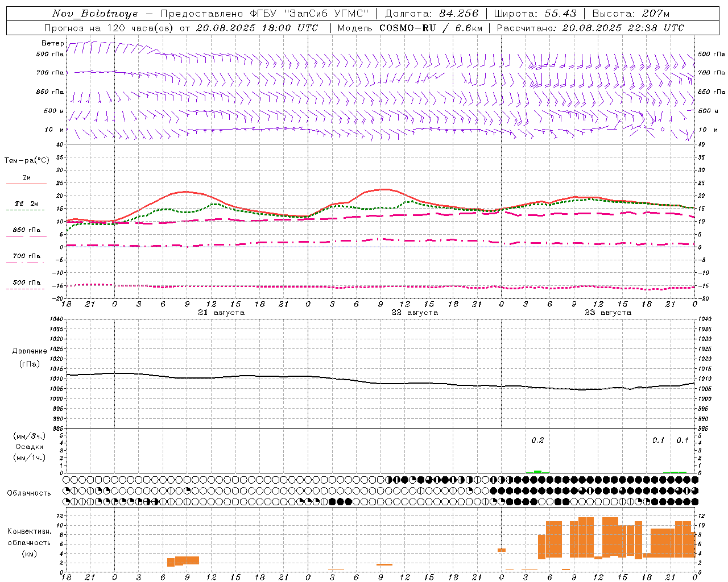Click the station name Nov_Bolotnoye

(x=95, y=14)
